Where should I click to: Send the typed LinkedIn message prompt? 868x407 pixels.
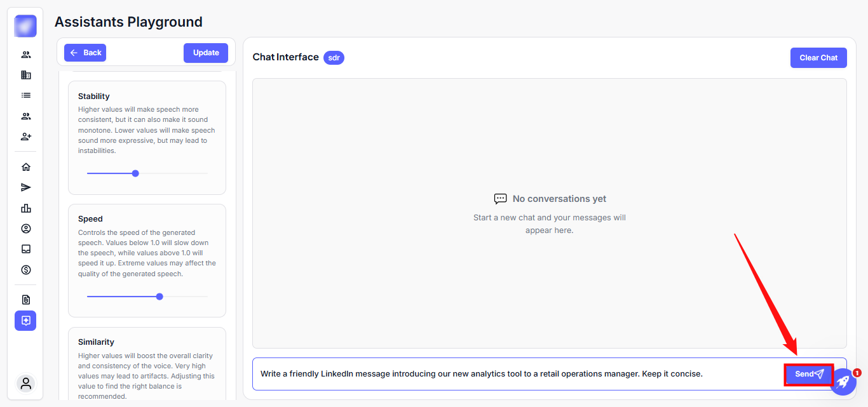pyautogui.click(x=808, y=374)
